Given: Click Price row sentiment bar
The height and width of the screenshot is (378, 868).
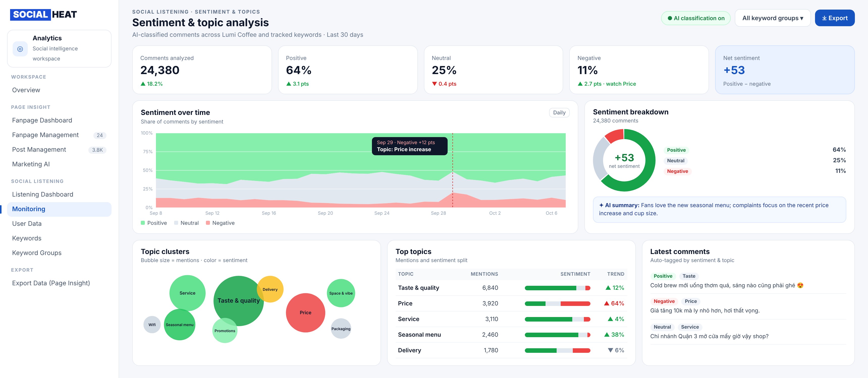Looking at the screenshot, I should click(x=557, y=304).
